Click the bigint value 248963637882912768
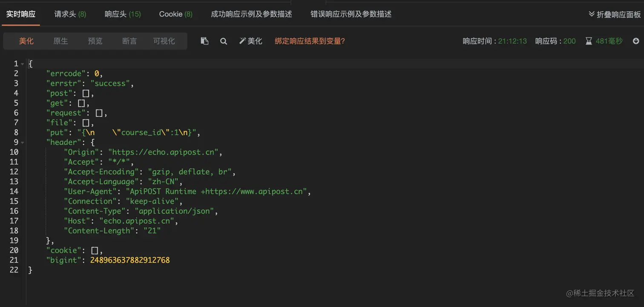Screen dimensions: 644x307 (130, 260)
